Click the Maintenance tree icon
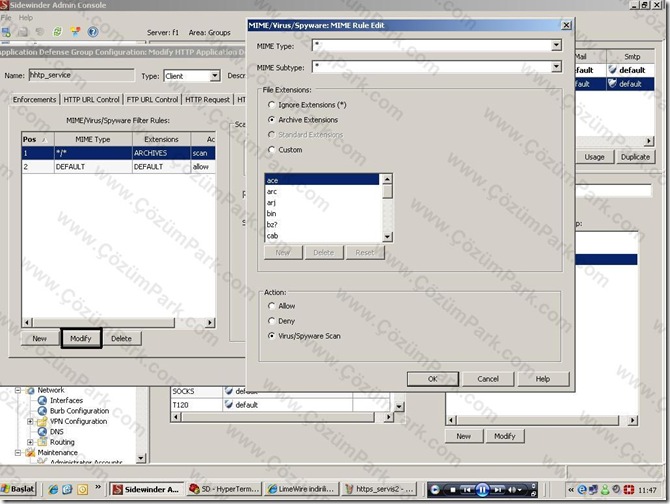This screenshot has height=504, width=670. (30, 452)
